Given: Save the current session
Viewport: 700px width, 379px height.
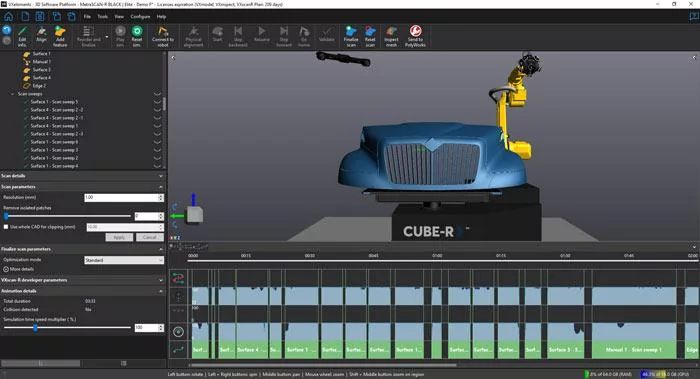Looking at the screenshot, I should [x=40, y=17].
